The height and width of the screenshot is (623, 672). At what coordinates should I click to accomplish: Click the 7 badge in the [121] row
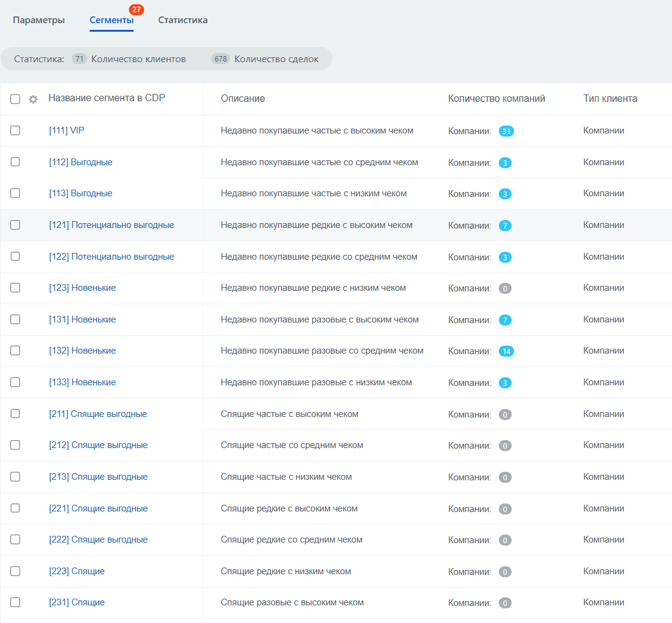(x=505, y=226)
